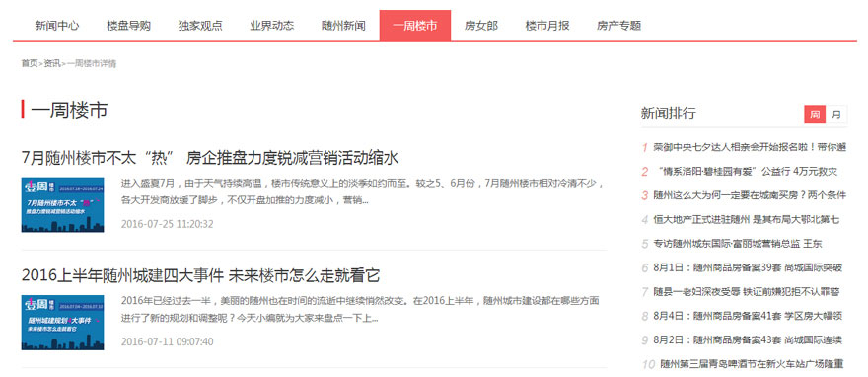Screen dimensions: 868x377
Task: Open ranked news 8月1日：随州商品房备案39套
Action: point(748,267)
